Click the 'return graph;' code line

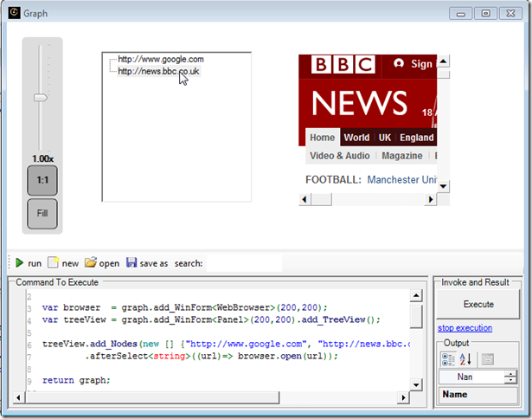pos(76,380)
